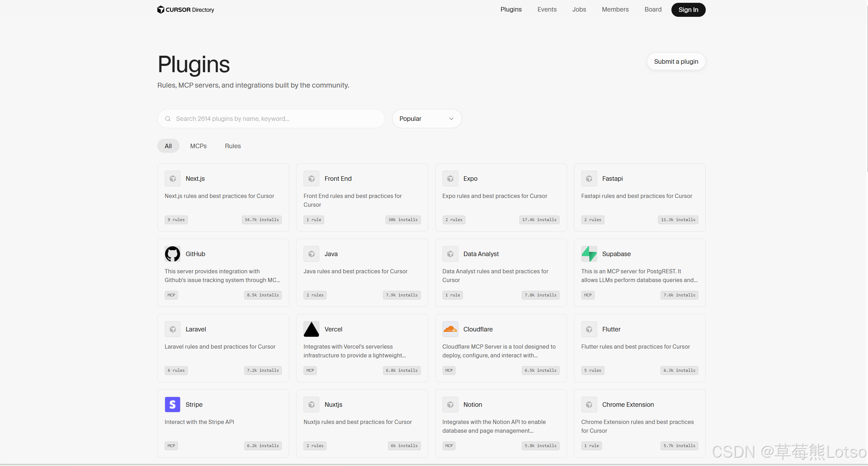This screenshot has height=466, width=868.
Task: Select the All filter tab
Action: click(168, 146)
